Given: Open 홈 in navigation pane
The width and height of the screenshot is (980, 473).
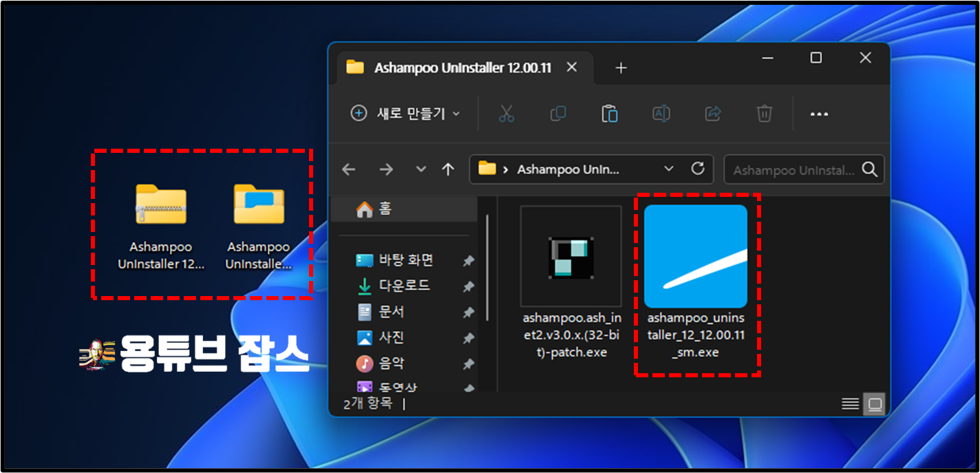Looking at the screenshot, I should (x=404, y=209).
